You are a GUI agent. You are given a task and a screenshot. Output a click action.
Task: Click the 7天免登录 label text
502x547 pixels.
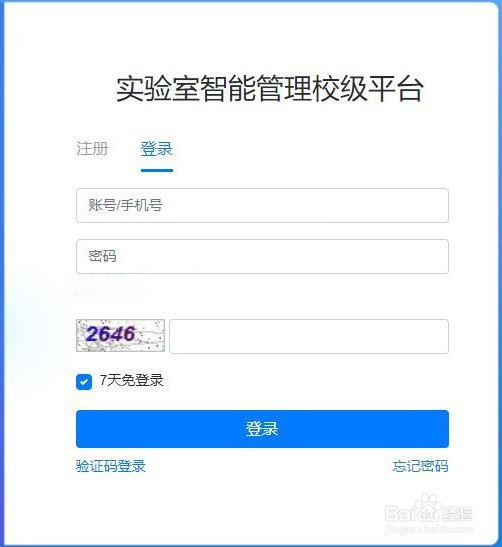pos(132,380)
